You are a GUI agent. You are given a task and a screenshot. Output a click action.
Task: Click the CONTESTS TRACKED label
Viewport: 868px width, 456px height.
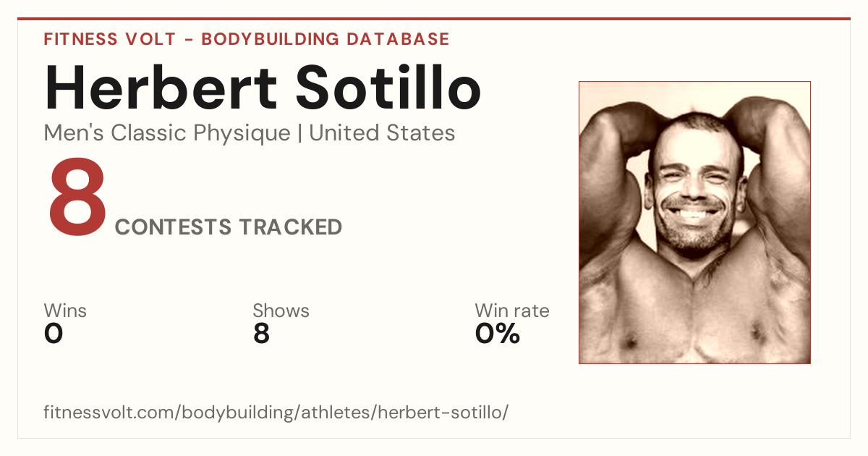(229, 227)
